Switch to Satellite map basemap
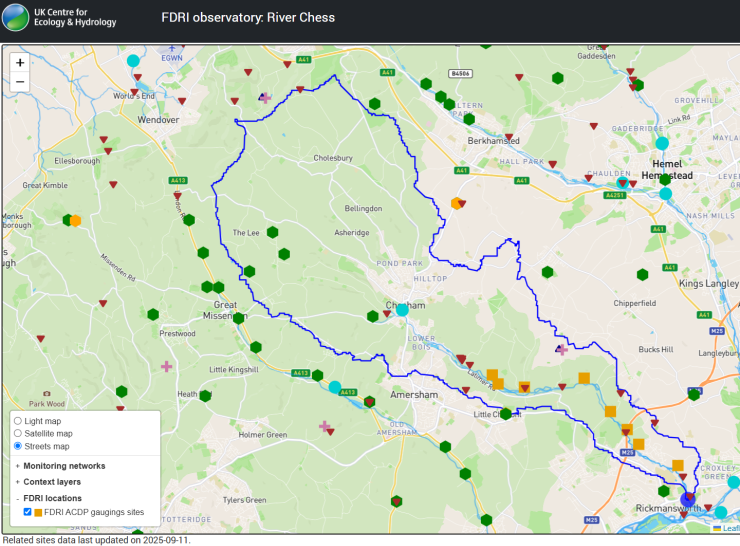The height and width of the screenshot is (546, 740). point(18,433)
